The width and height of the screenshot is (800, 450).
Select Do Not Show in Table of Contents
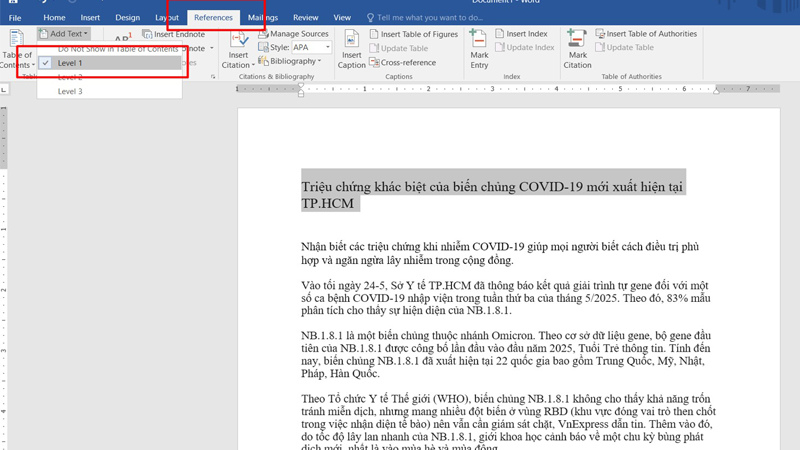coord(118,48)
